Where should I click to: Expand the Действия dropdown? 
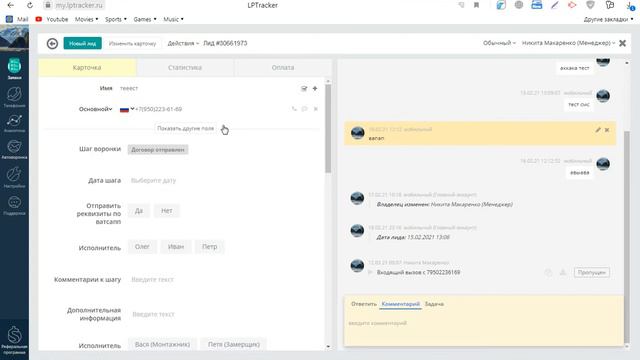(x=183, y=43)
